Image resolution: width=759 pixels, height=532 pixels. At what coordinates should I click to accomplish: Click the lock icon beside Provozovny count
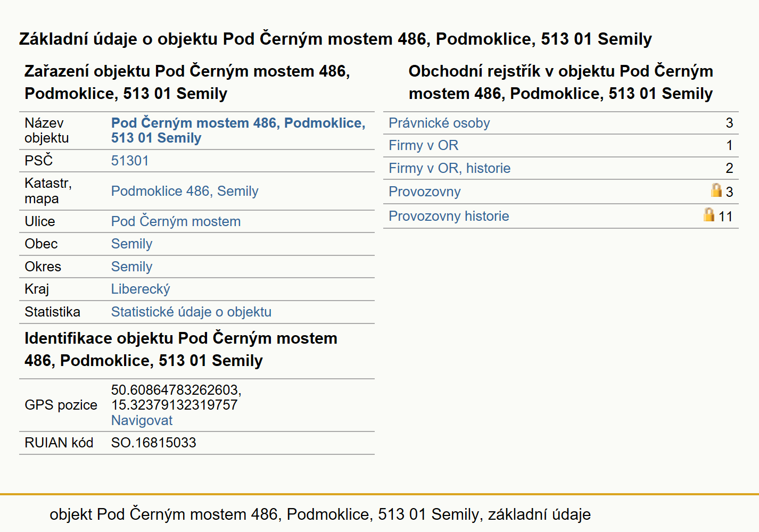[x=716, y=190]
